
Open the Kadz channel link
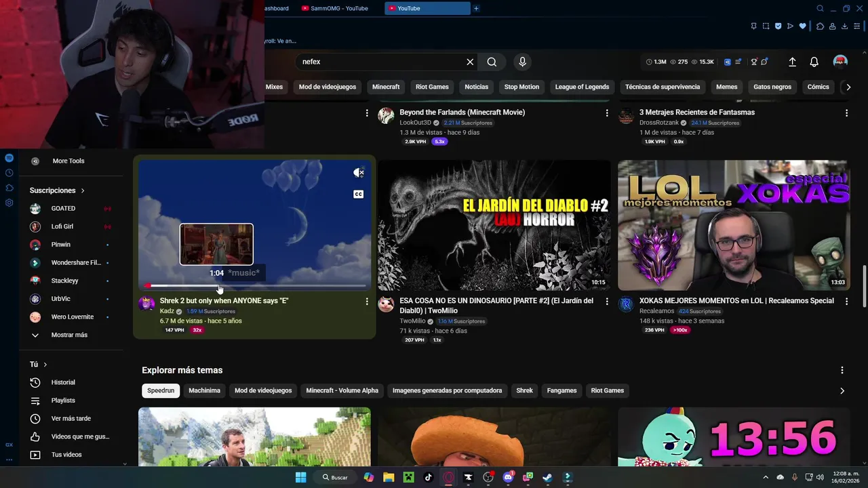(167, 311)
